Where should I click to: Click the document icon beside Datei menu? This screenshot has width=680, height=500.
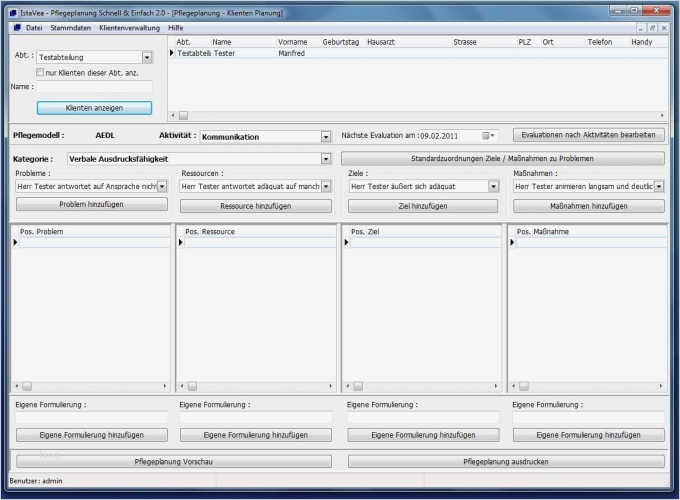tap(16, 28)
